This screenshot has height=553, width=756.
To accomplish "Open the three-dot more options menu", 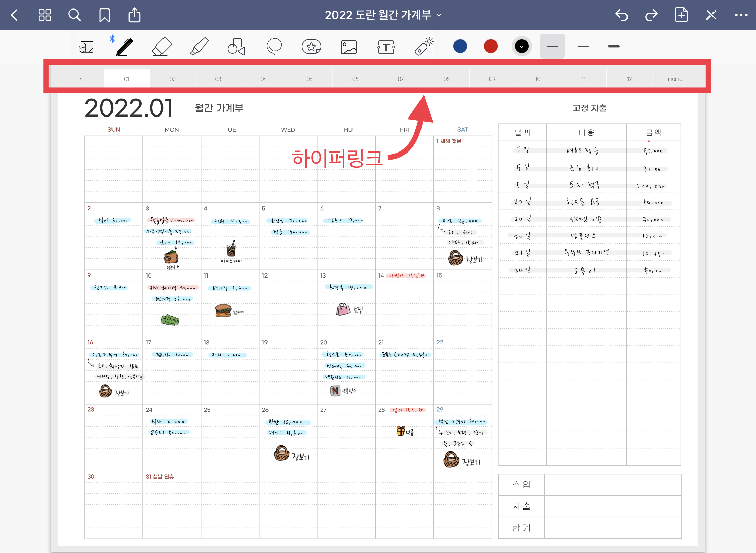I will 741,15.
